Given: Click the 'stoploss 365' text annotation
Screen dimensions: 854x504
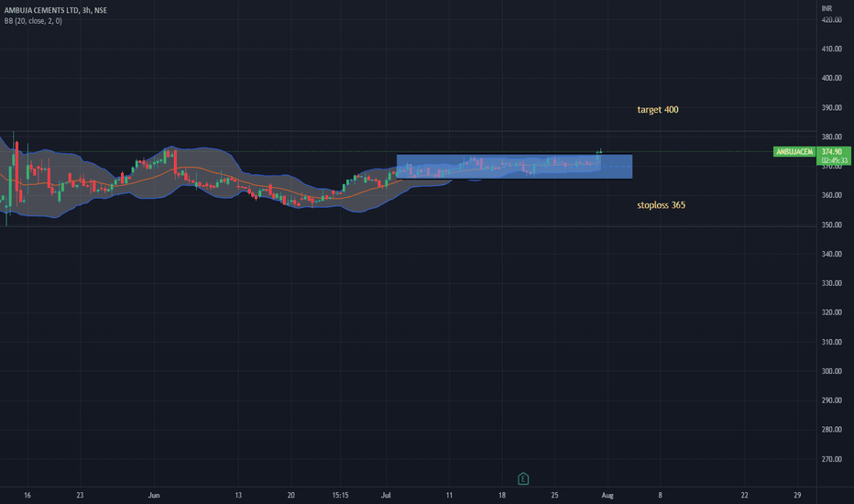Looking at the screenshot, I should (x=662, y=205).
